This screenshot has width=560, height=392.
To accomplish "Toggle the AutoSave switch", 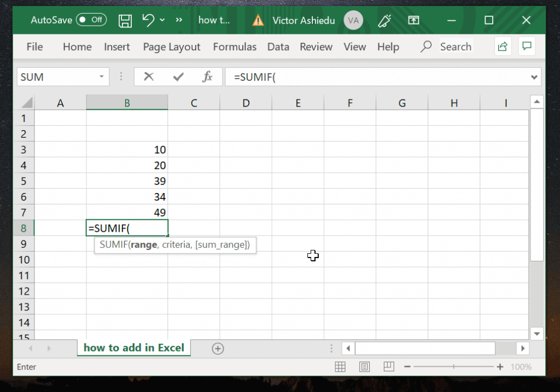I will (x=91, y=20).
